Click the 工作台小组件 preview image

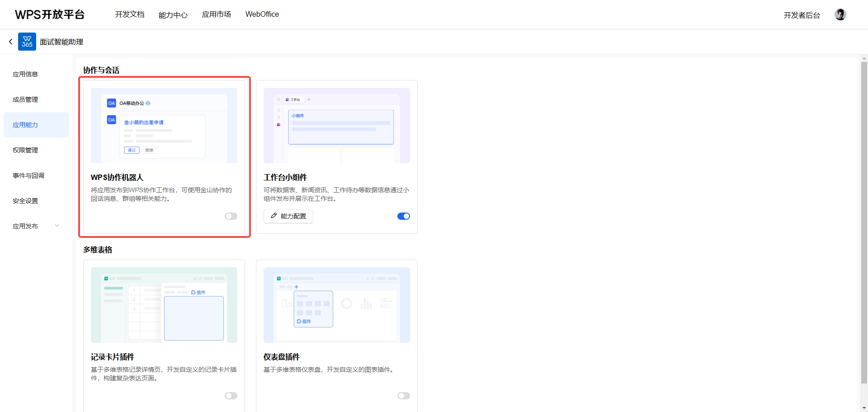(x=337, y=125)
